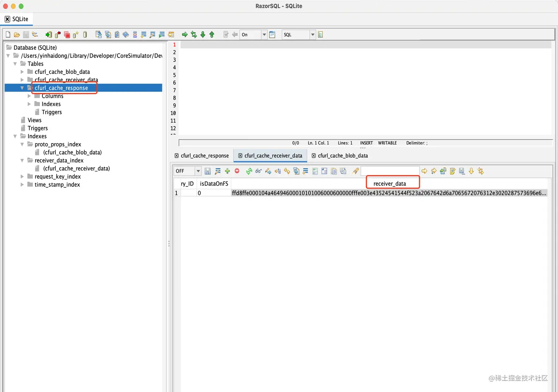
Task: Execute SQL with the green right arrow
Action: pos(185,35)
